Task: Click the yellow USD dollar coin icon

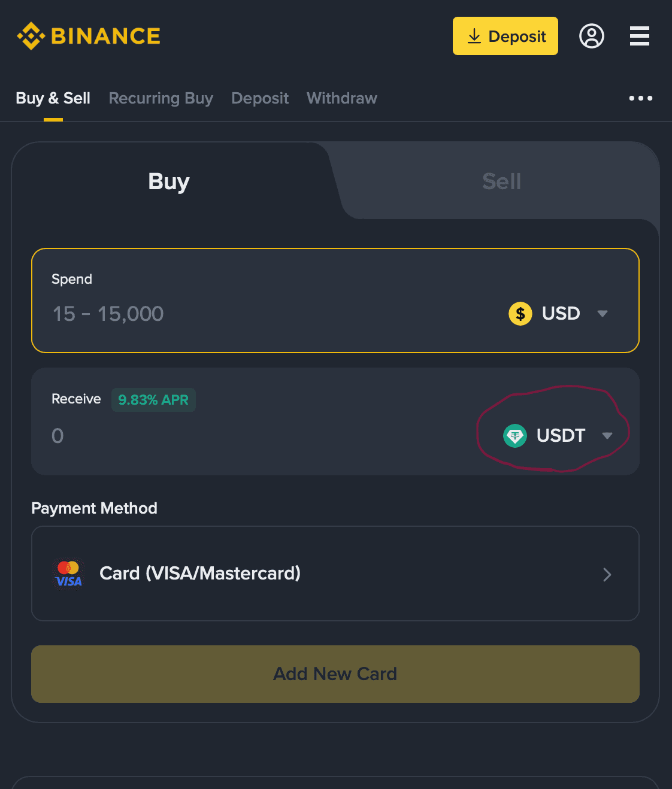Action: click(x=520, y=314)
